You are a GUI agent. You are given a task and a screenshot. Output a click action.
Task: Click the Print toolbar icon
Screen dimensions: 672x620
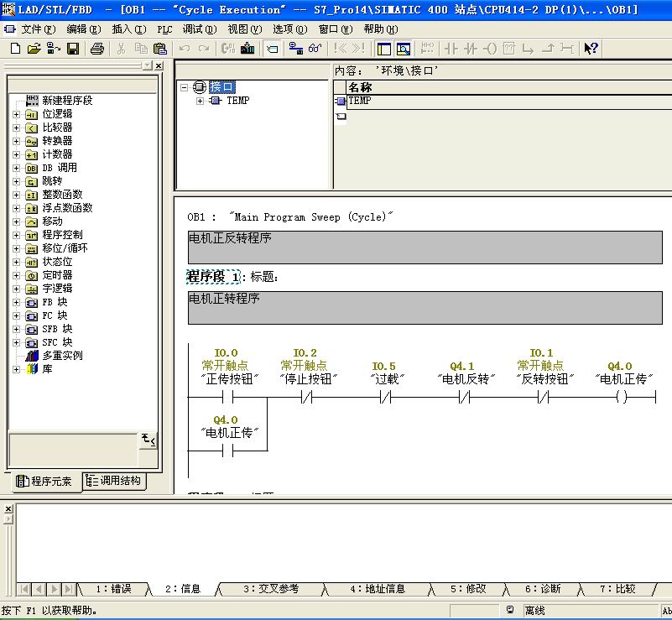tap(96, 49)
